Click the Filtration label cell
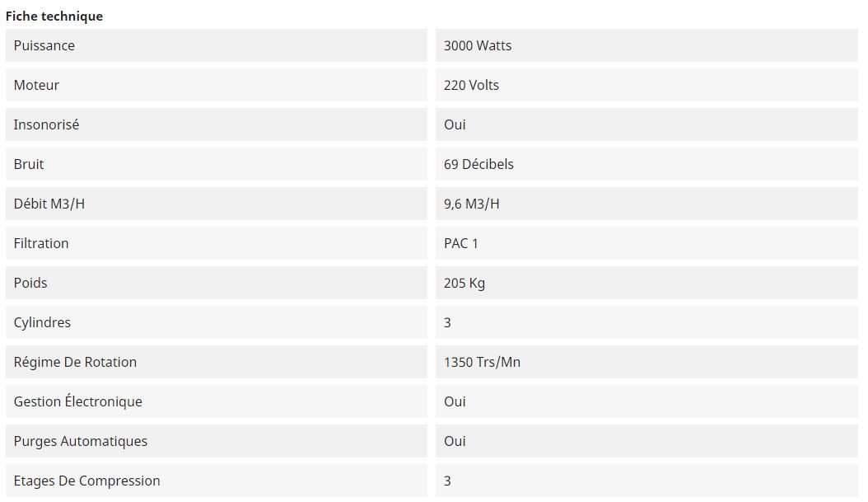Screen dimensions: 868x502 tap(41, 244)
